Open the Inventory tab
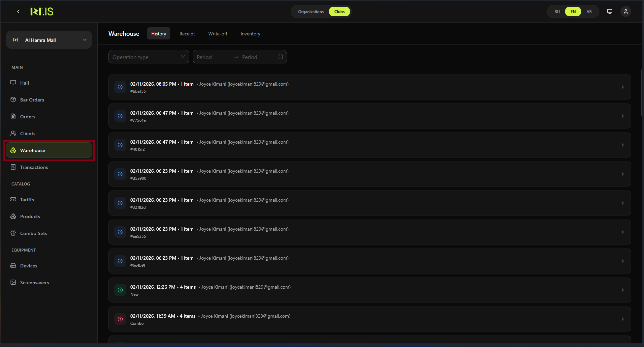 [x=250, y=33]
